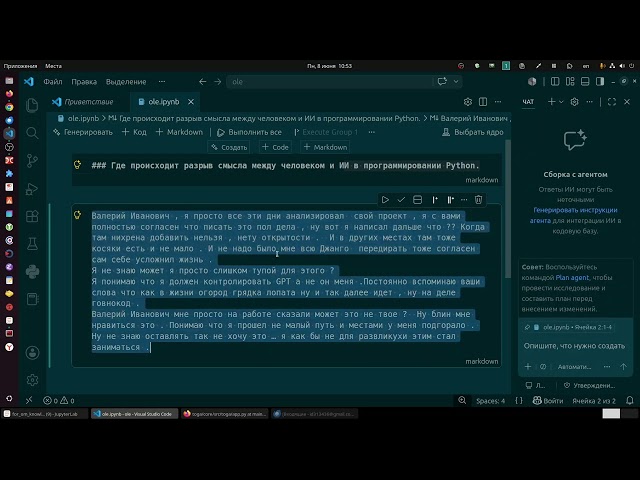Focus the command center search field
640x480 pixels.
pyautogui.click(x=330, y=82)
